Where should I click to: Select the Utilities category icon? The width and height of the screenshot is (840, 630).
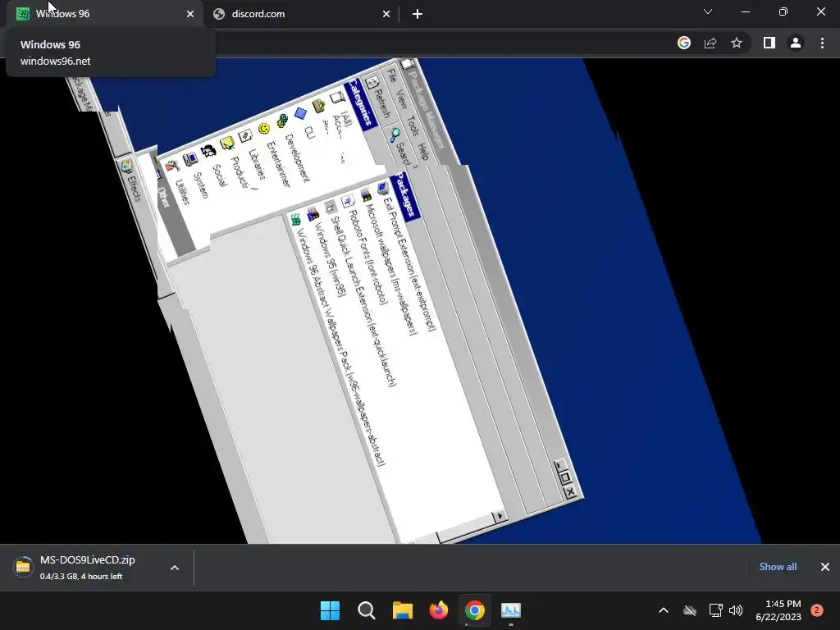(172, 167)
